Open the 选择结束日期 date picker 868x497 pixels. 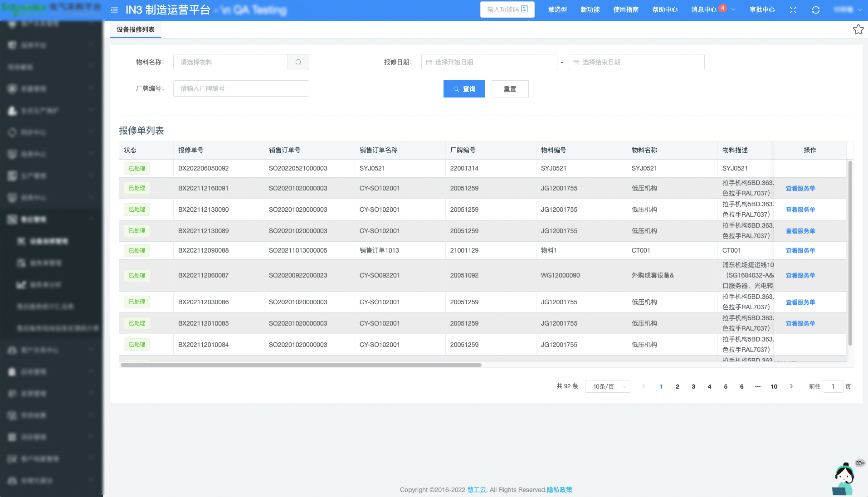[636, 62]
